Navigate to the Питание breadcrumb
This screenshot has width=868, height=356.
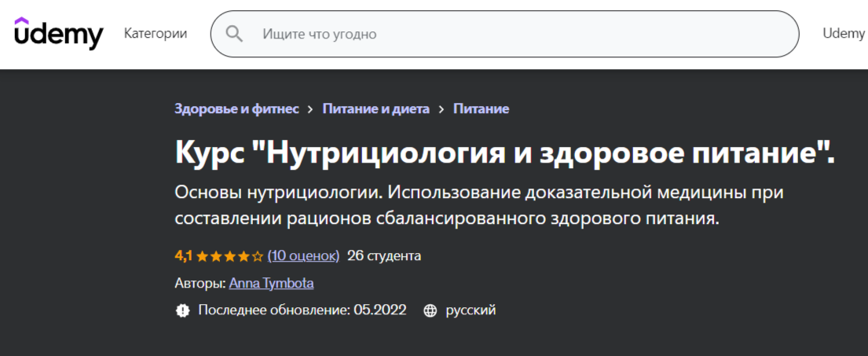(x=481, y=109)
